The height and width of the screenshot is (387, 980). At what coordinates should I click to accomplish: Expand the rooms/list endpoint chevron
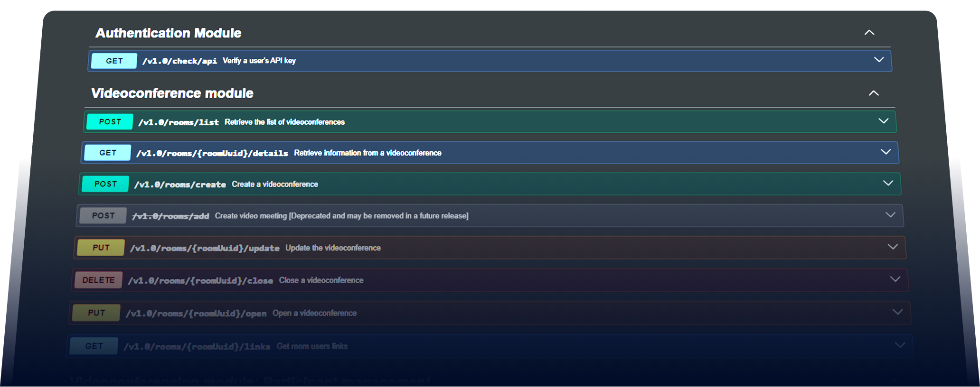tap(883, 121)
